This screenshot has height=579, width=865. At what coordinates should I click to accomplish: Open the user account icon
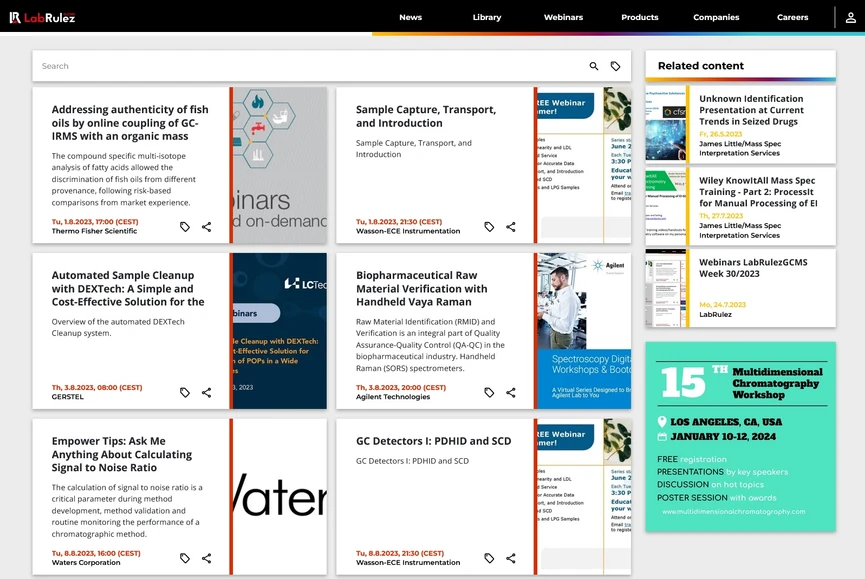[851, 18]
